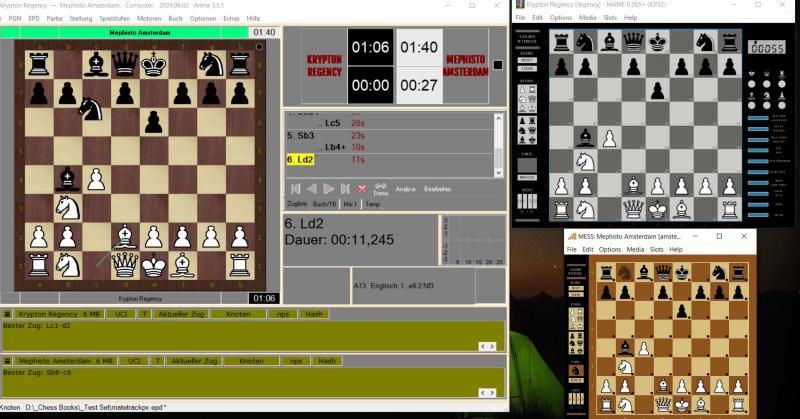The width and height of the screenshot is (800, 419).
Task: Jump to first move in navigation bar
Action: [296, 188]
